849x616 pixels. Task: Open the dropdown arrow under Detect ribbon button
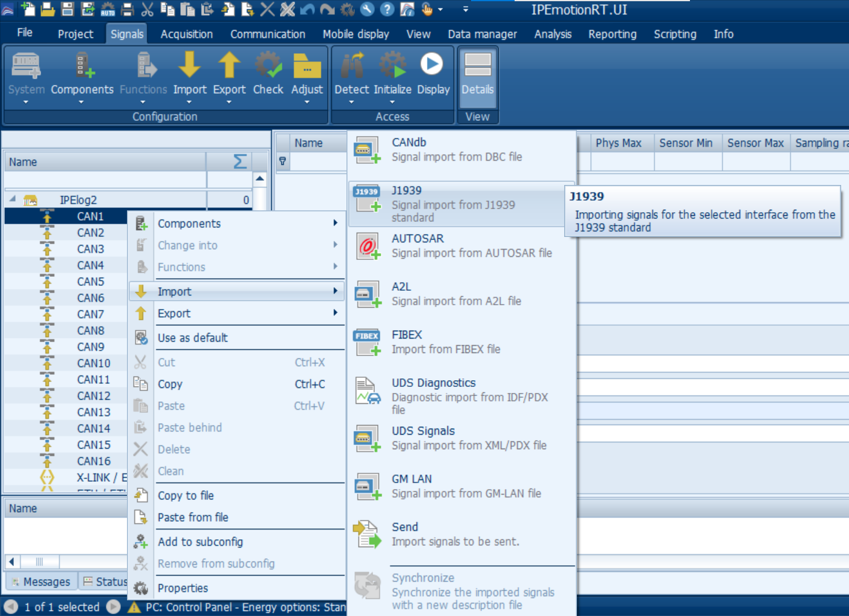(351, 102)
